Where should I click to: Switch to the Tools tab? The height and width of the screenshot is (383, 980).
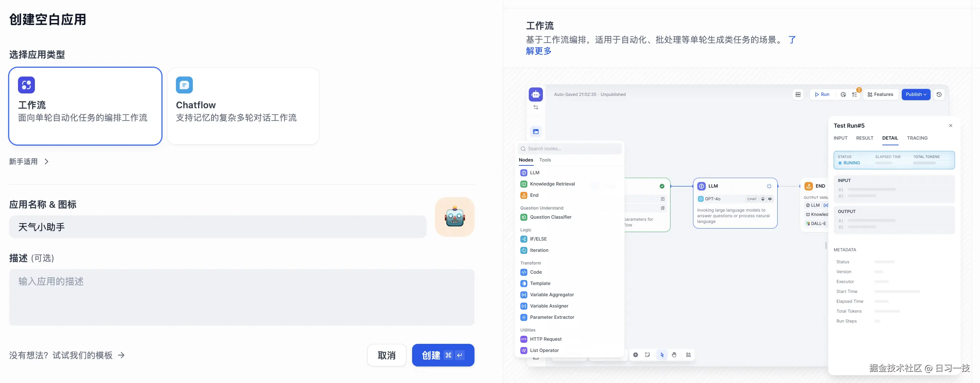(545, 160)
